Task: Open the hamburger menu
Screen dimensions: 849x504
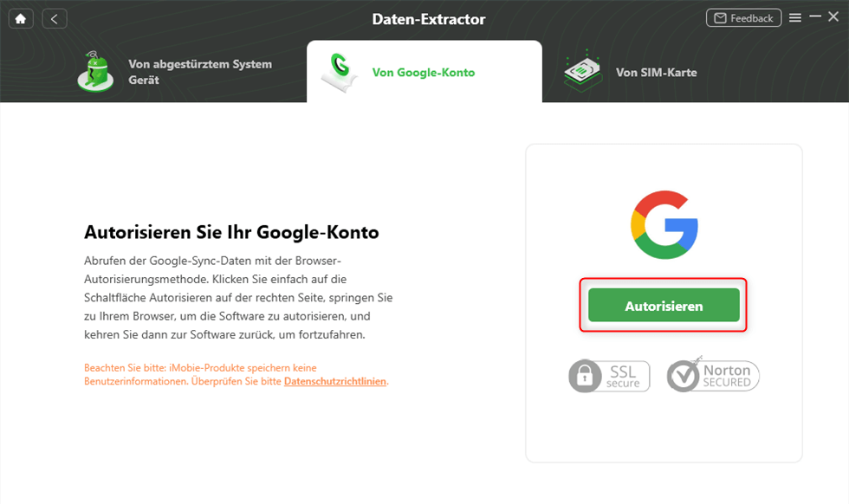Action: click(x=795, y=18)
